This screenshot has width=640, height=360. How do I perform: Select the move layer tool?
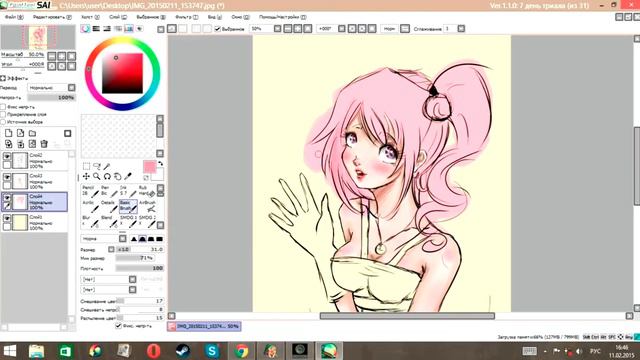tap(87, 176)
